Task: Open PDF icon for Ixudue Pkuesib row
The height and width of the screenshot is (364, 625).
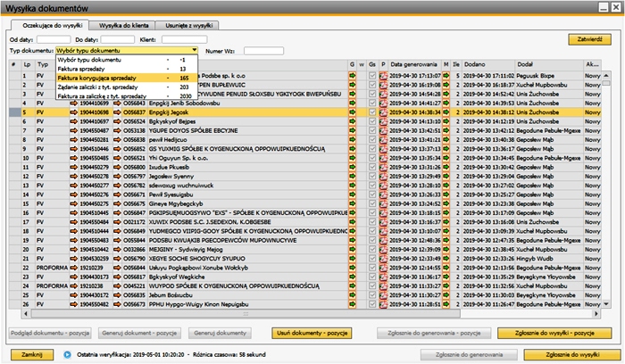Action: (383, 167)
